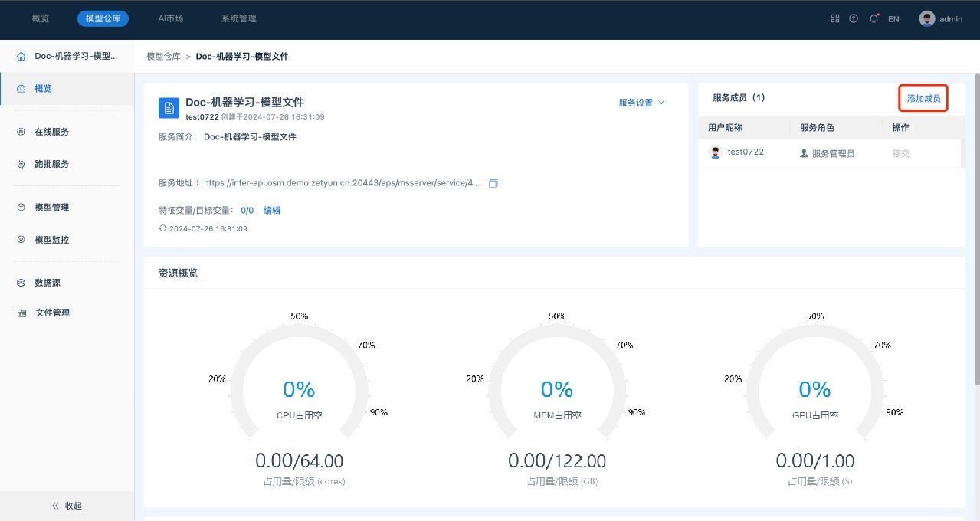This screenshot has width=980, height=521.
Task: Open the notification bell icon
Action: (x=873, y=19)
